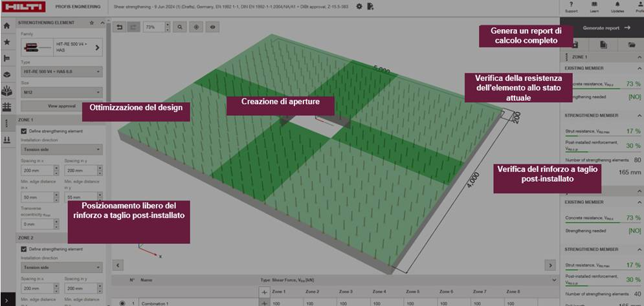Collapse the left panel with arrow button
The image size is (644, 306).
(117, 265)
